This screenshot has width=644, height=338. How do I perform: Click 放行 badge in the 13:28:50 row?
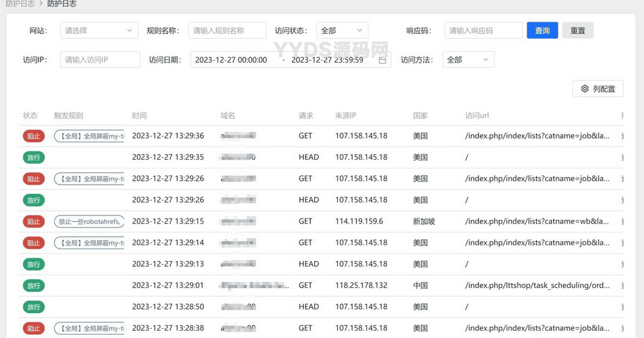coord(34,307)
